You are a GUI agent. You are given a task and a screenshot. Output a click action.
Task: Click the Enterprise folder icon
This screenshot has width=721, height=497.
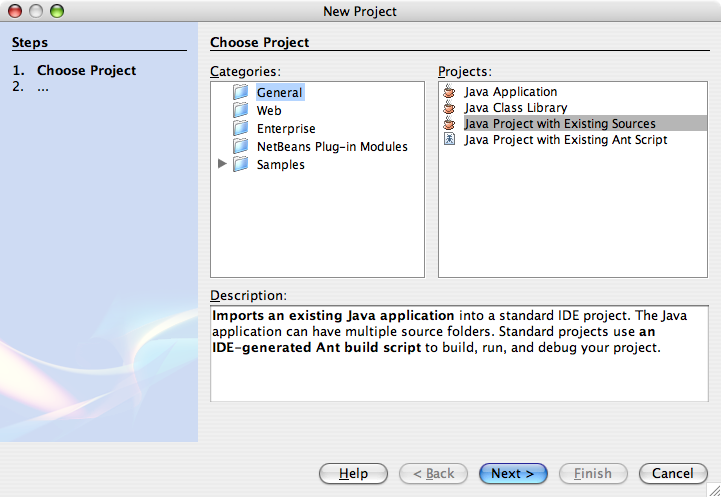(240, 129)
